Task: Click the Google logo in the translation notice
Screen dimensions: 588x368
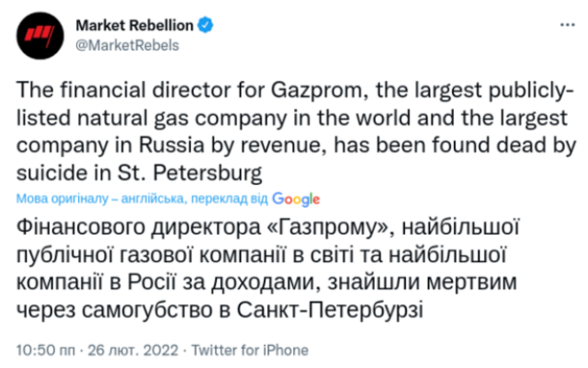Action: pos(296,199)
